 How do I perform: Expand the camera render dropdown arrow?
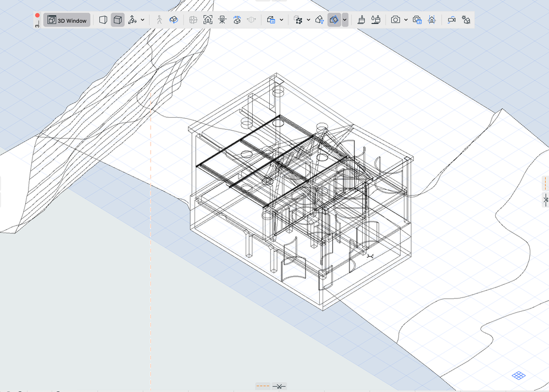(406, 20)
